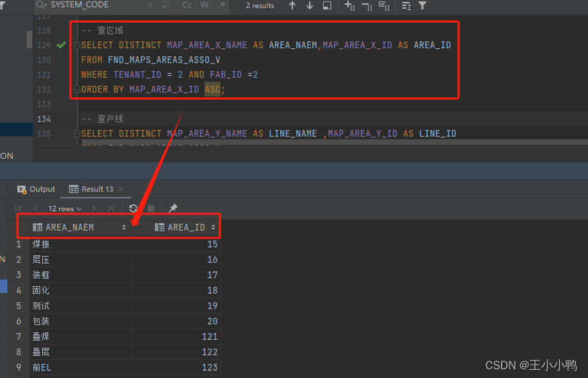The height and width of the screenshot is (378, 588).
Task: Select the AREA_ID cell with value 18
Action: [176, 290]
